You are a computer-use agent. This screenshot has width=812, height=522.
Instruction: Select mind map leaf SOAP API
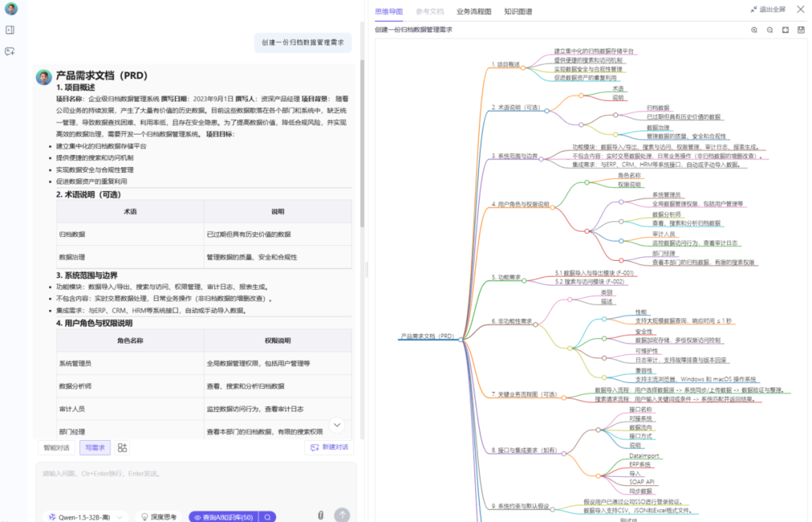(641, 481)
